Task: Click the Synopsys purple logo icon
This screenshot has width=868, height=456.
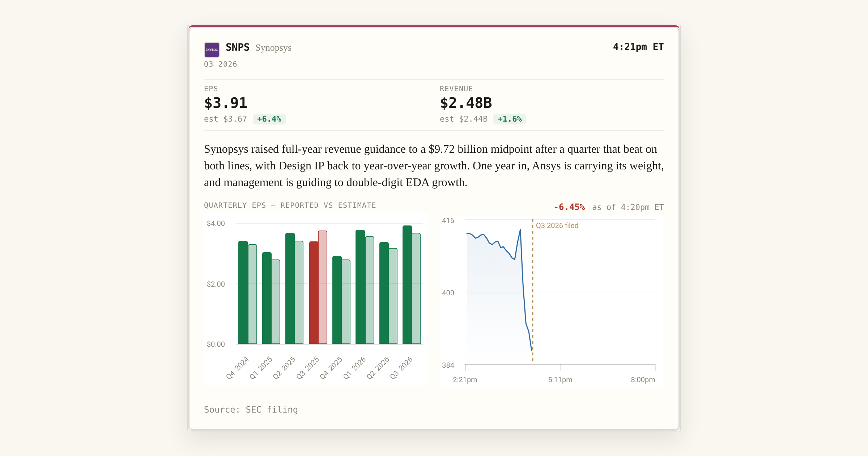Action: pos(212,50)
